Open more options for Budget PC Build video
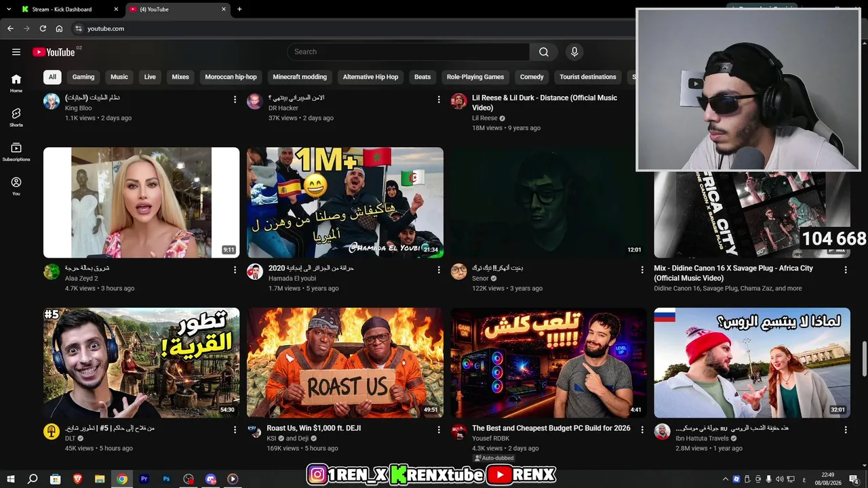 [642, 430]
